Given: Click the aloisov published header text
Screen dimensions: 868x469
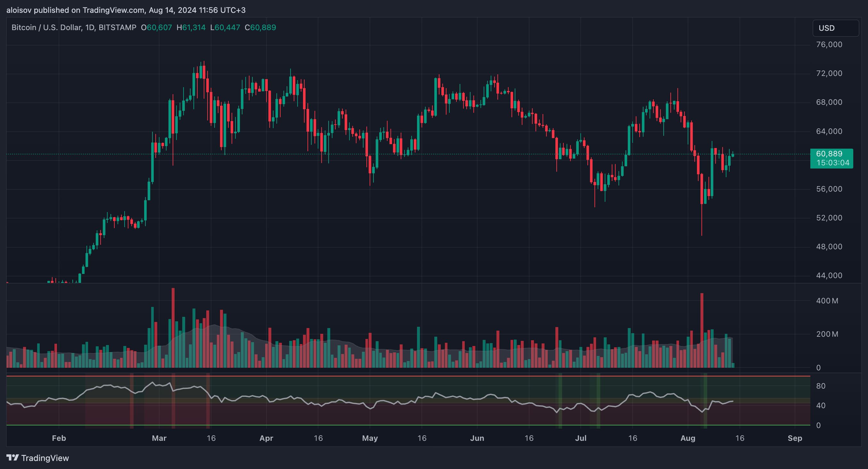Looking at the screenshot, I should point(126,10).
